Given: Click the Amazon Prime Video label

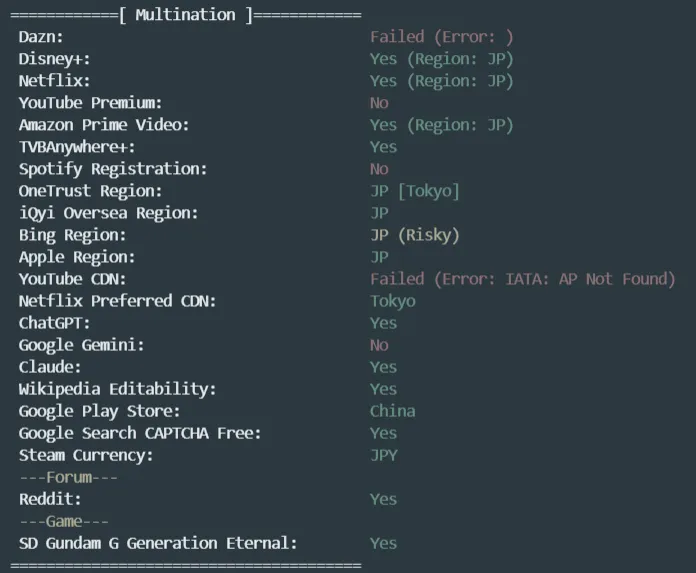Looking at the screenshot, I should (x=104, y=125).
